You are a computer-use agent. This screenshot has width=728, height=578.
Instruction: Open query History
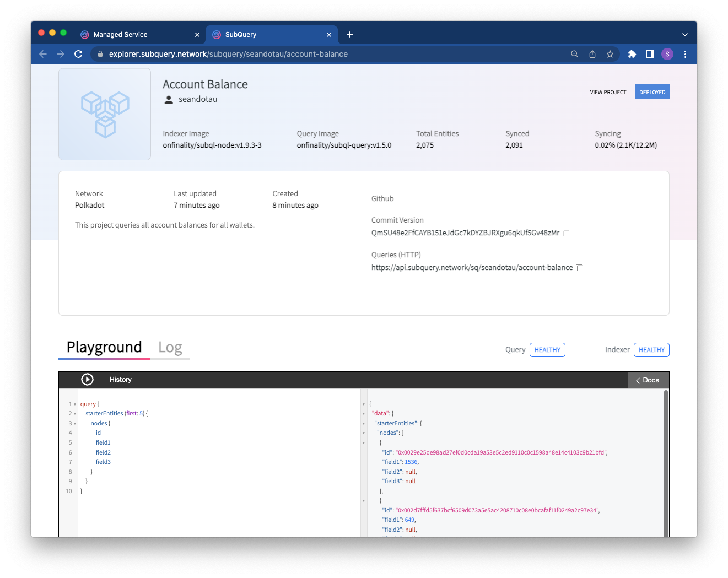(120, 380)
